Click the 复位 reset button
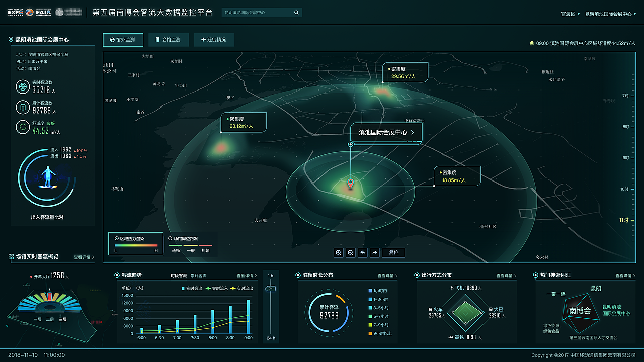Image resolution: width=644 pixels, height=362 pixels. (393, 252)
